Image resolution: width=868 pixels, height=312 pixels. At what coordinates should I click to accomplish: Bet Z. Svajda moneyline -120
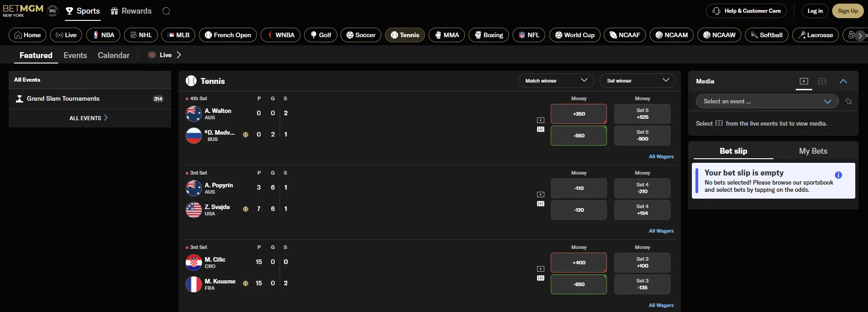point(579,210)
